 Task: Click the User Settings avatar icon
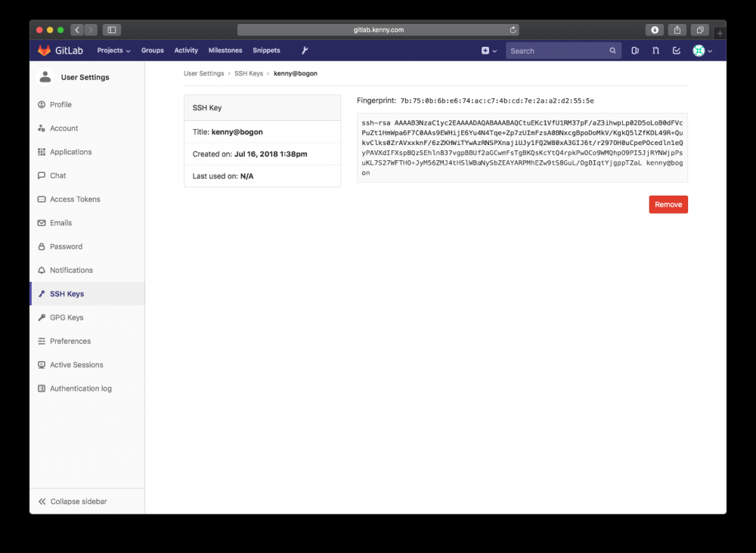tap(45, 77)
